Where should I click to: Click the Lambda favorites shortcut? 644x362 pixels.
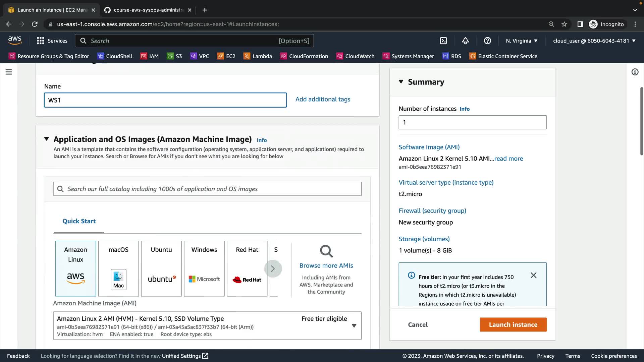click(258, 56)
